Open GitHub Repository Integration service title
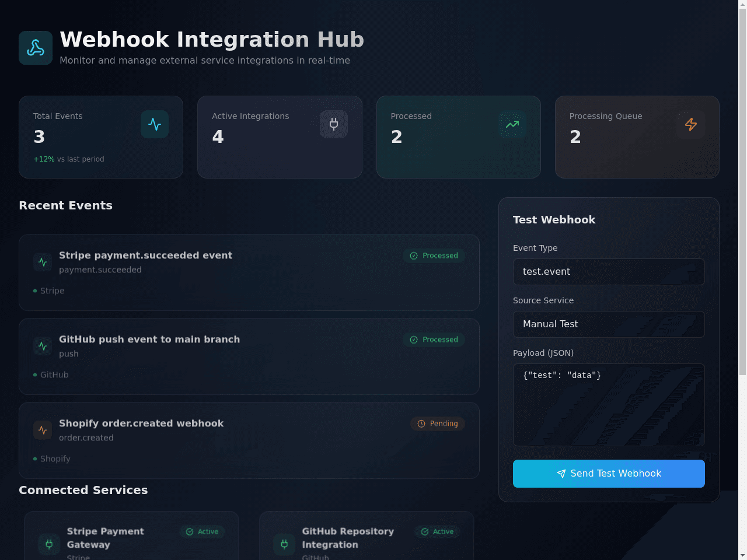747x560 pixels. pos(348,538)
